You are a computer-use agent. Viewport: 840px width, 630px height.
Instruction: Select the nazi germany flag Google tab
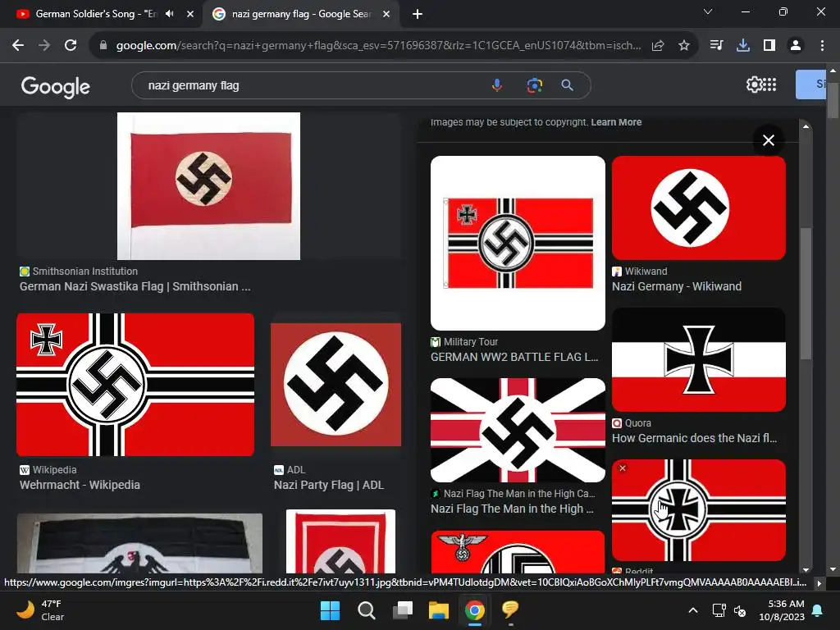tap(301, 14)
